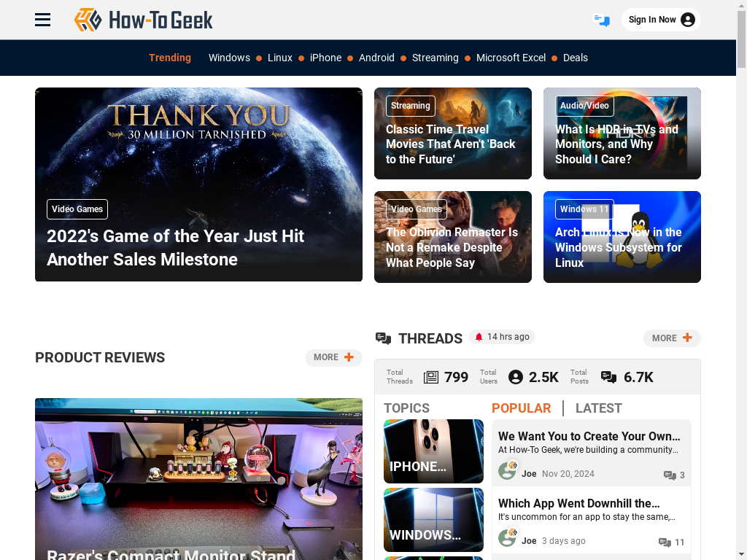
Task: Click the How-To Geek logo
Action: pyautogui.click(x=143, y=20)
